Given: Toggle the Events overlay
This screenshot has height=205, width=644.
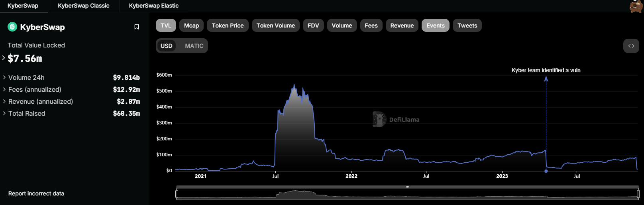Looking at the screenshot, I should (436, 26).
